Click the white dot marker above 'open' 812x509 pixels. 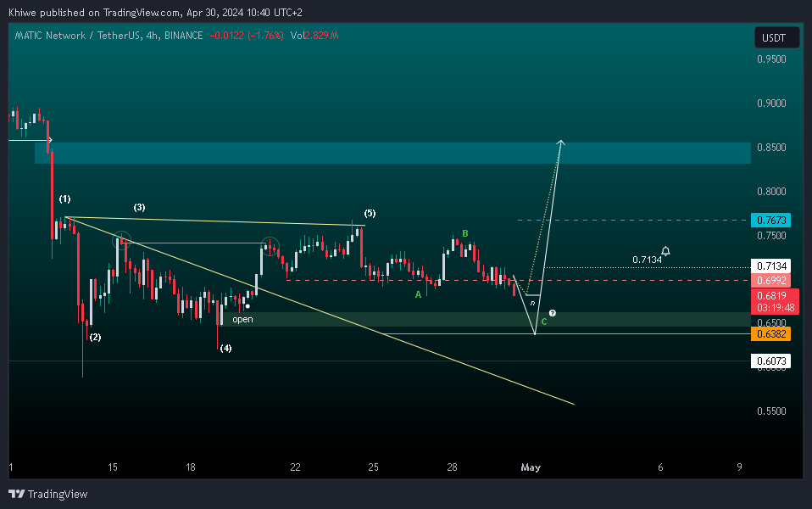click(247, 306)
